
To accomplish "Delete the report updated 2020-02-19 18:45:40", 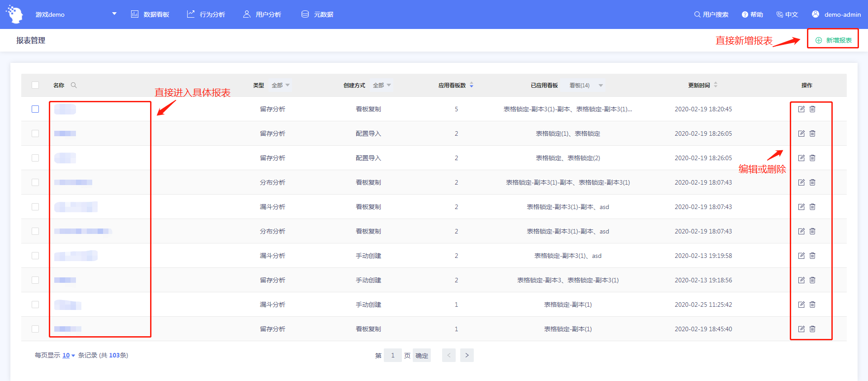I will tap(812, 329).
